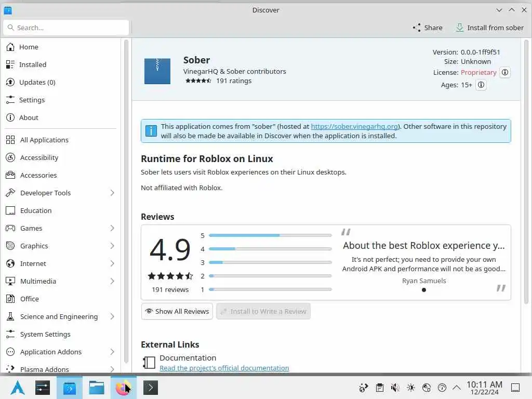Click the Multimedia monitor icon
Image resolution: width=532 pixels, height=399 pixels.
[10, 281]
